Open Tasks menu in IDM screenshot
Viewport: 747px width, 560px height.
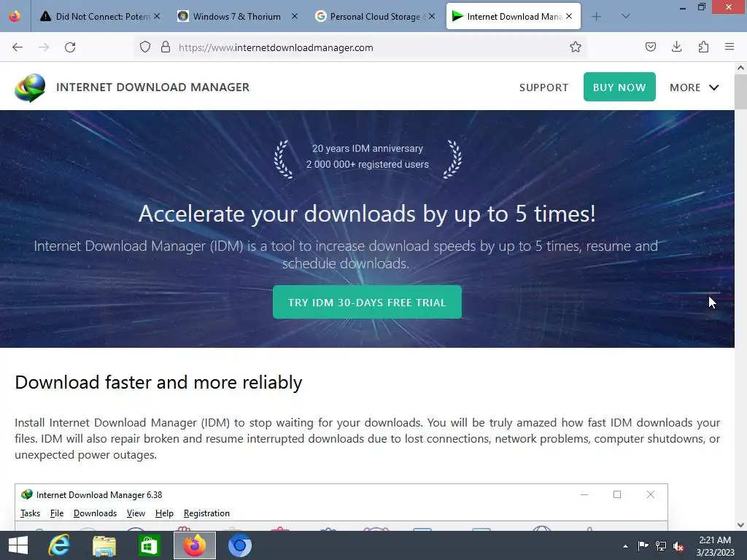(30, 513)
